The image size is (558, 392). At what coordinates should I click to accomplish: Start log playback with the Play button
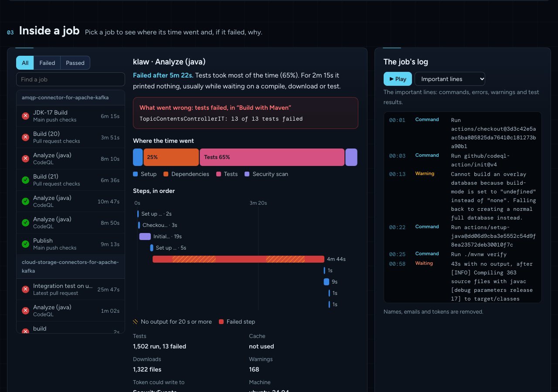tap(398, 79)
